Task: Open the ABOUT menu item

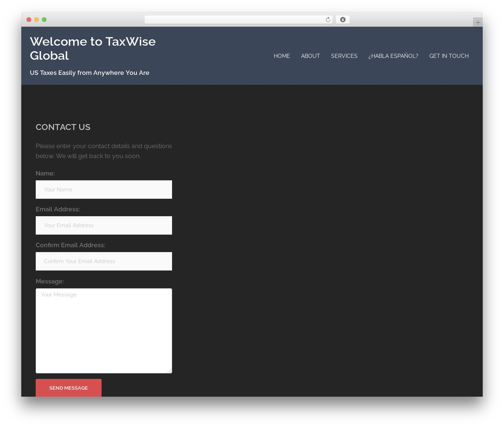Action: (310, 56)
